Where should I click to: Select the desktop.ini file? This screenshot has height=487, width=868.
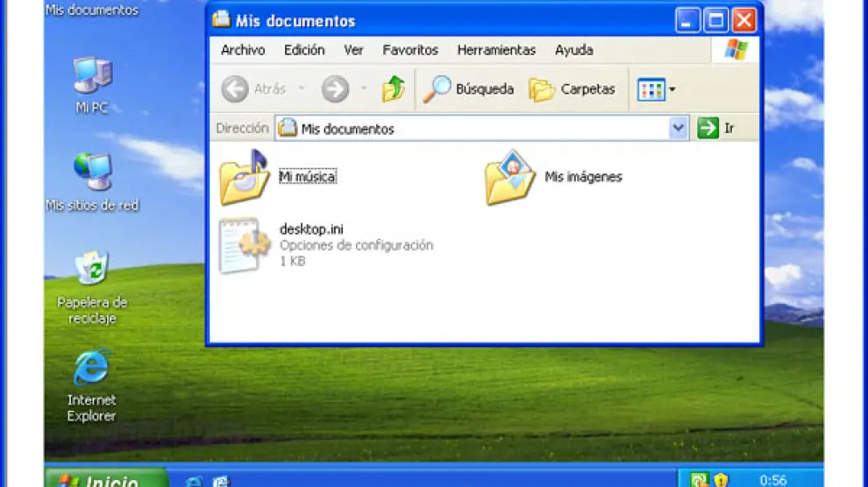click(x=241, y=245)
